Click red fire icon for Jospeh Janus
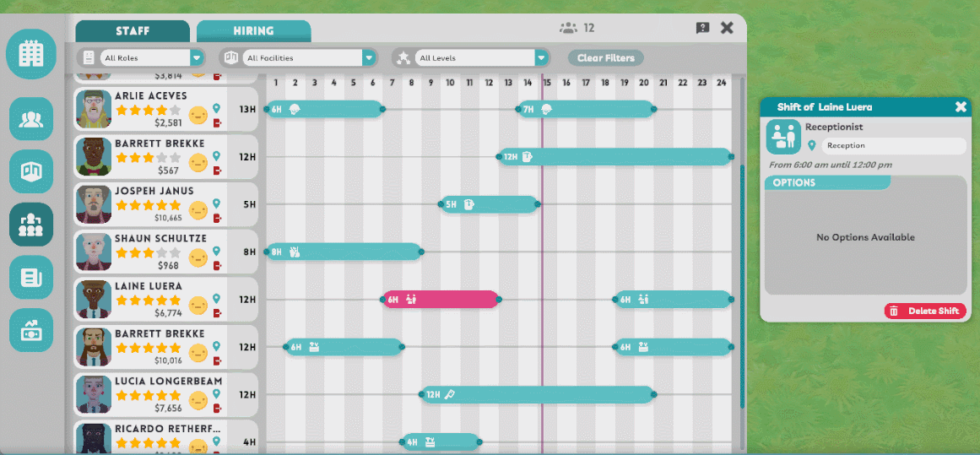This screenshot has height=455, width=980. 217,219
